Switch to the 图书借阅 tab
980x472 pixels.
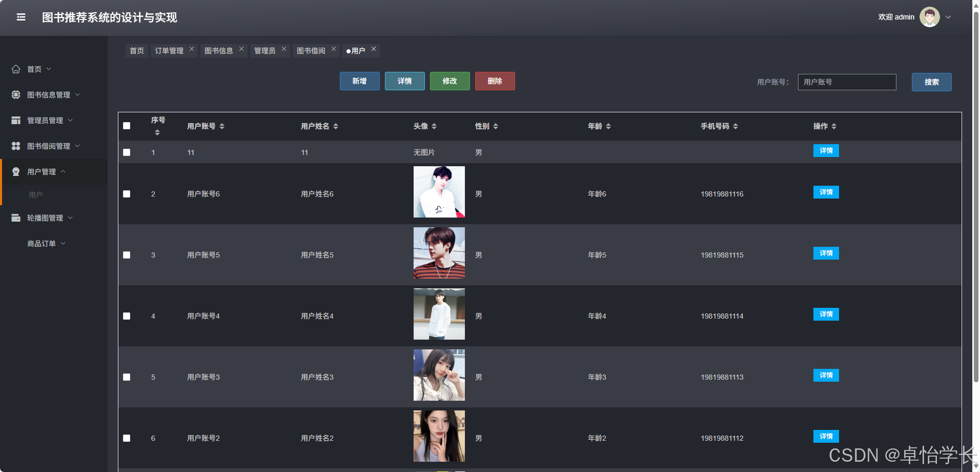(x=311, y=51)
